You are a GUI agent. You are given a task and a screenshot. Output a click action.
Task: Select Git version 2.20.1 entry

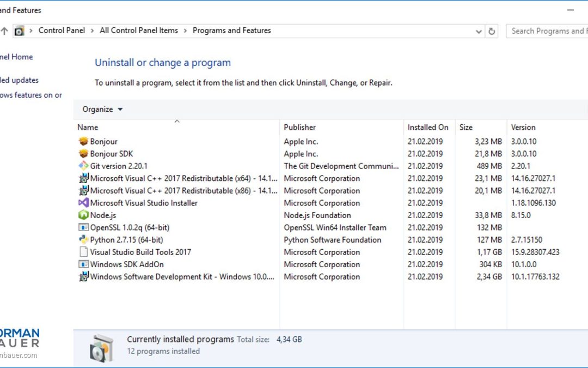[119, 166]
